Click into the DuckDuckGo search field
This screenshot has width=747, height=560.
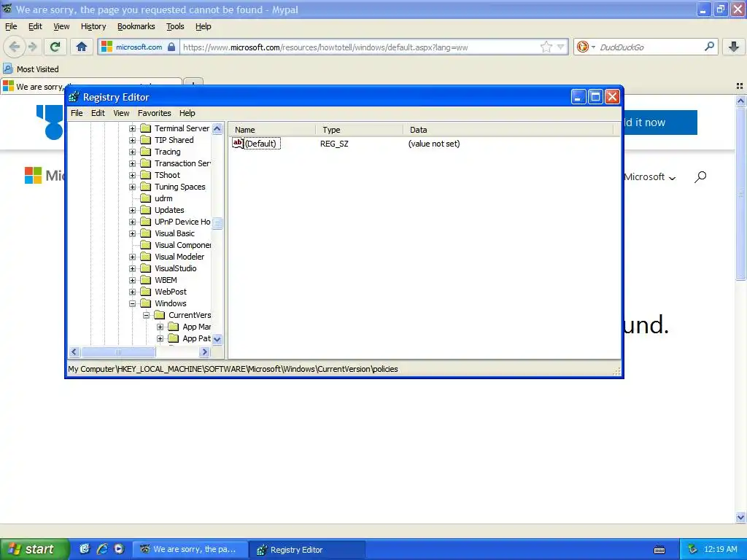pyautogui.click(x=650, y=47)
